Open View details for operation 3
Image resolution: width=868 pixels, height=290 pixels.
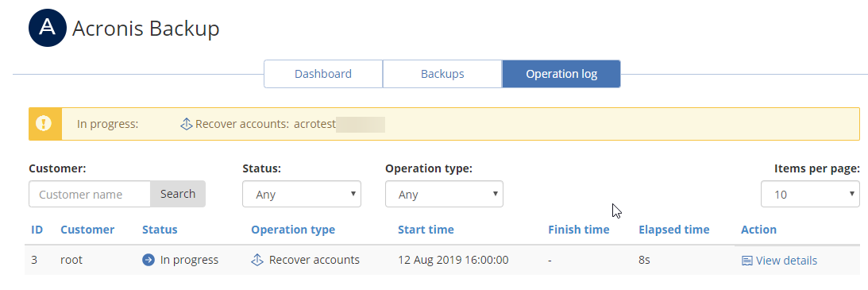pos(779,261)
